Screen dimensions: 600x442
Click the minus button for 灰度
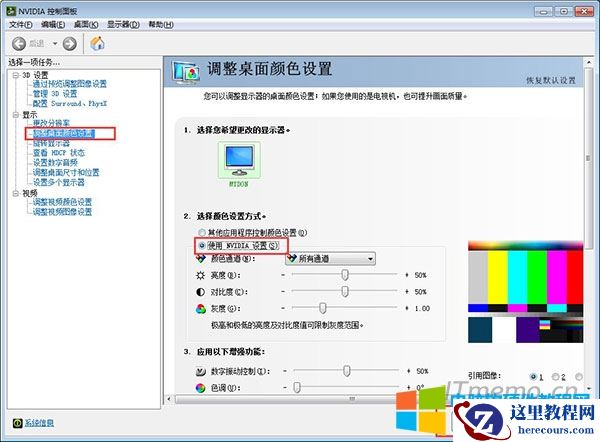coord(283,308)
